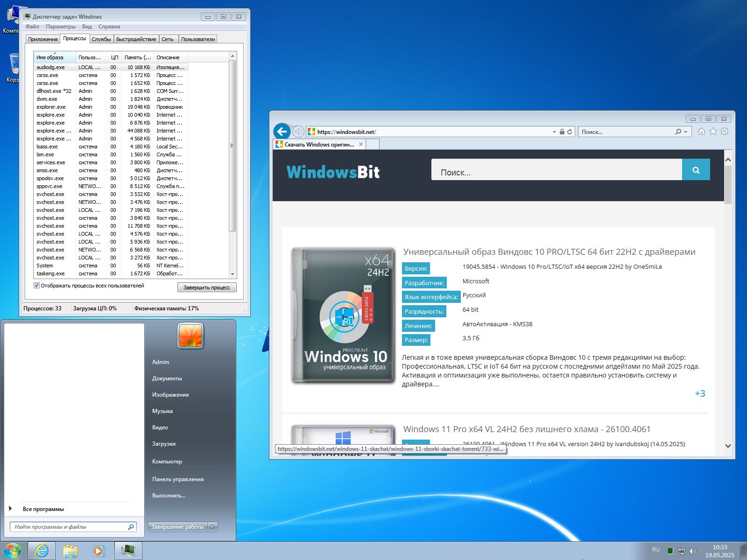
Task: Click the Start orb button
Action: click(12, 551)
